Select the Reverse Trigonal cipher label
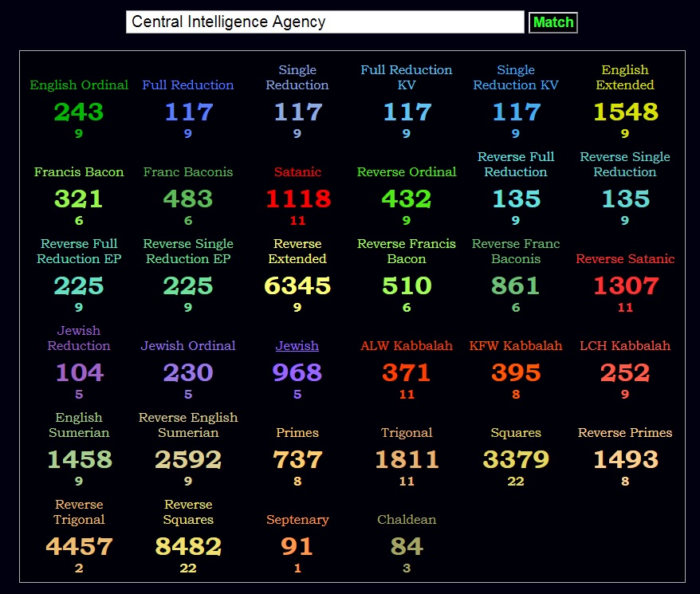Viewport: 700px width, 594px height. (x=79, y=512)
